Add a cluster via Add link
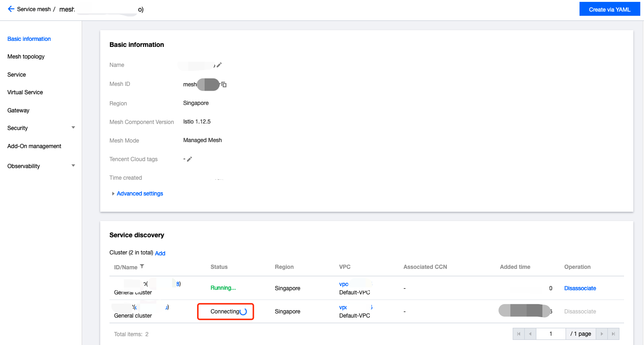 (160, 254)
